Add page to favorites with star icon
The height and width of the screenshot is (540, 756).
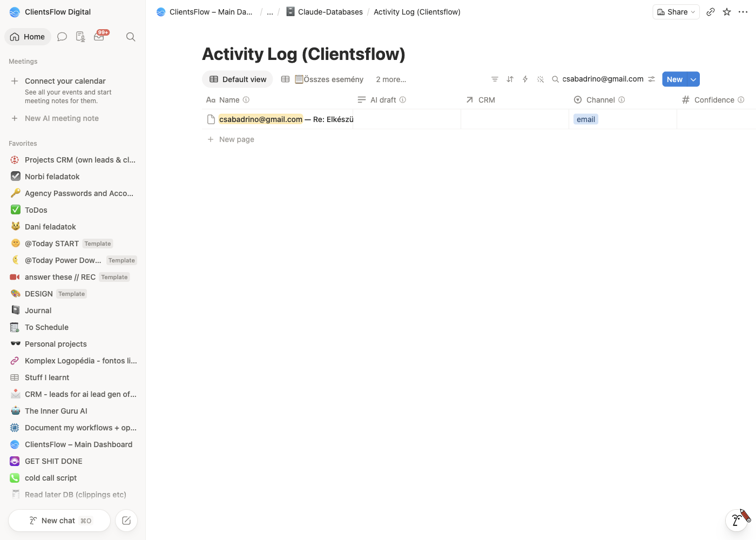click(727, 12)
